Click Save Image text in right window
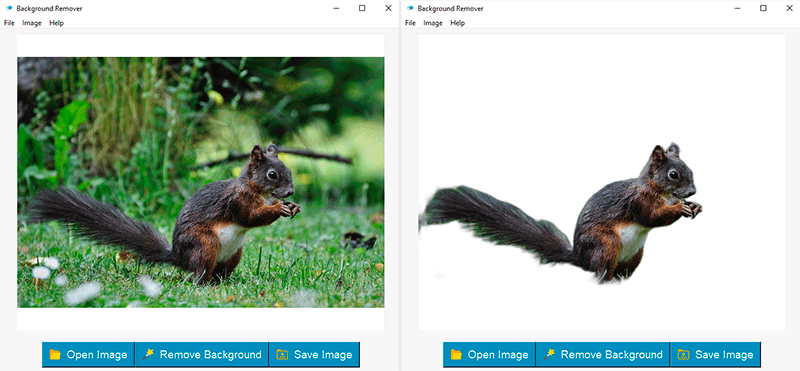 724,355
